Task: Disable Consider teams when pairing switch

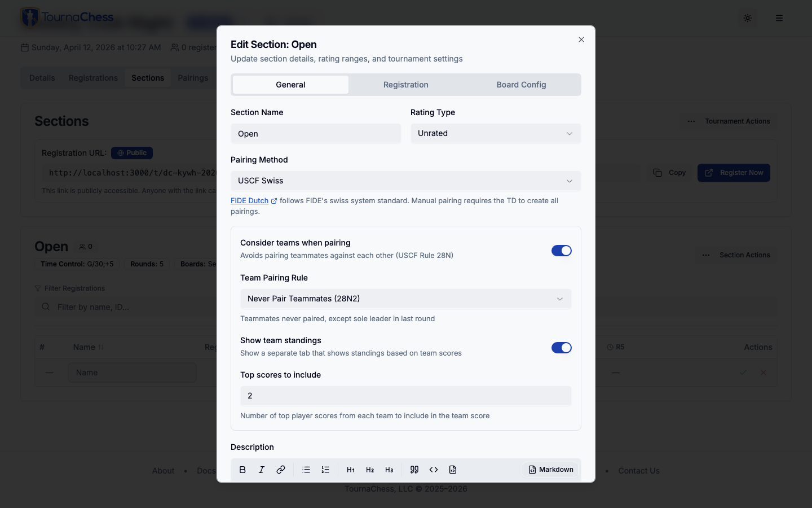Action: click(561, 251)
